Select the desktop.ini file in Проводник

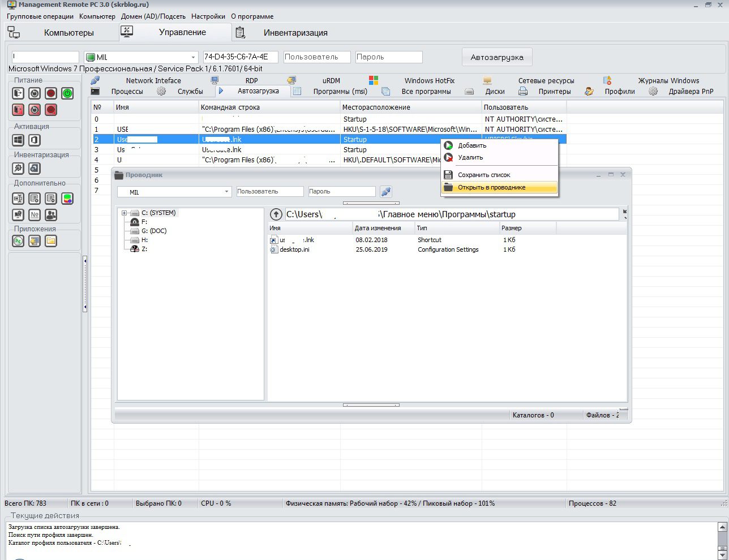tap(294, 249)
